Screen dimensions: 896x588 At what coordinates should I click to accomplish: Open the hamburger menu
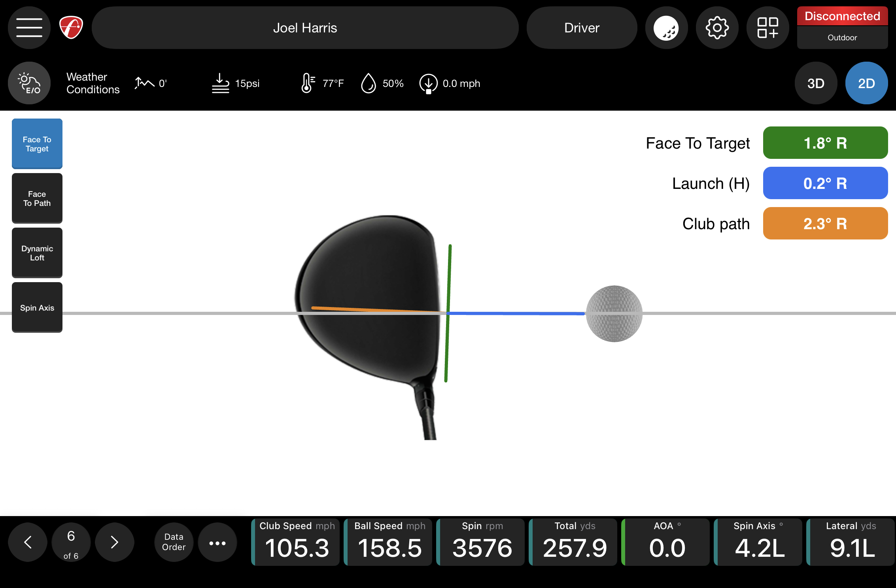29,28
